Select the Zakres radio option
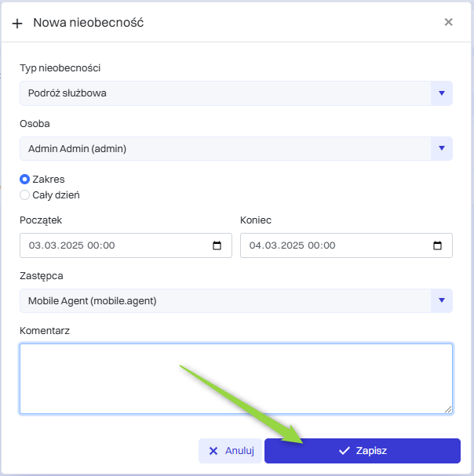Image resolution: width=474 pixels, height=476 pixels. [25, 179]
